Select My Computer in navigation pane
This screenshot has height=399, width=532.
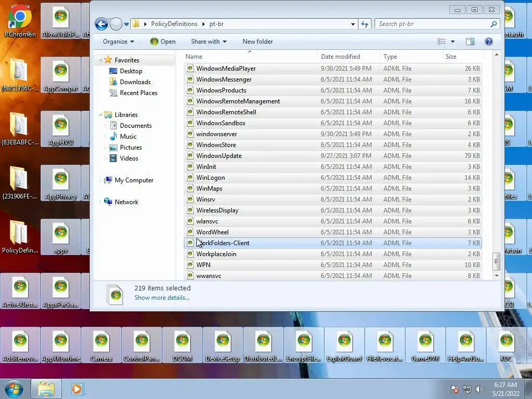tap(134, 180)
